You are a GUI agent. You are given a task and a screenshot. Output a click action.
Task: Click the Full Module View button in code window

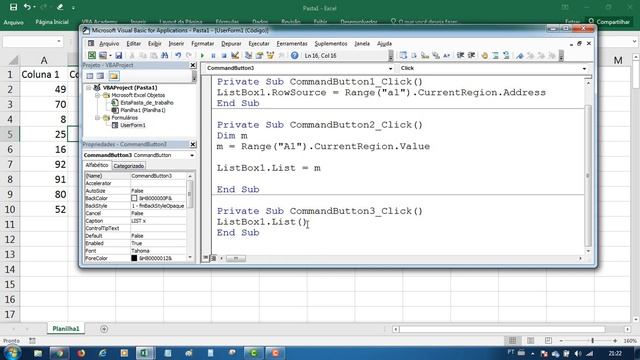point(213,258)
